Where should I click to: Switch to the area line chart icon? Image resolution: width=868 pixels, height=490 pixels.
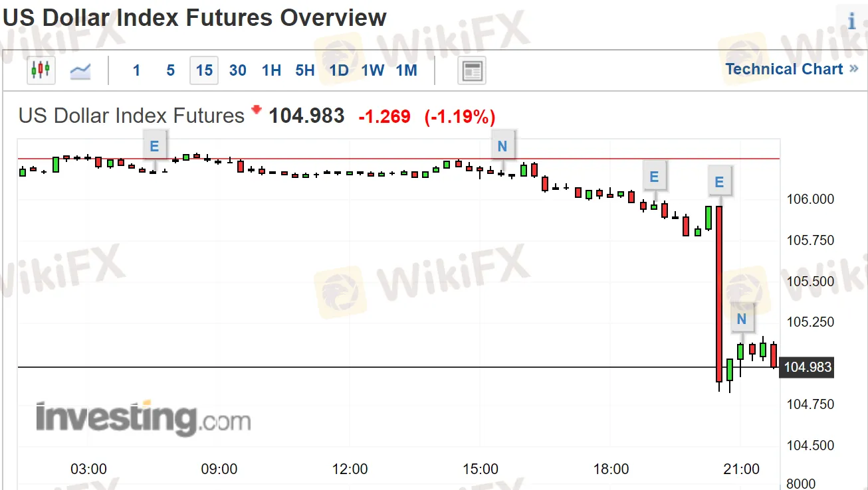[x=80, y=70]
